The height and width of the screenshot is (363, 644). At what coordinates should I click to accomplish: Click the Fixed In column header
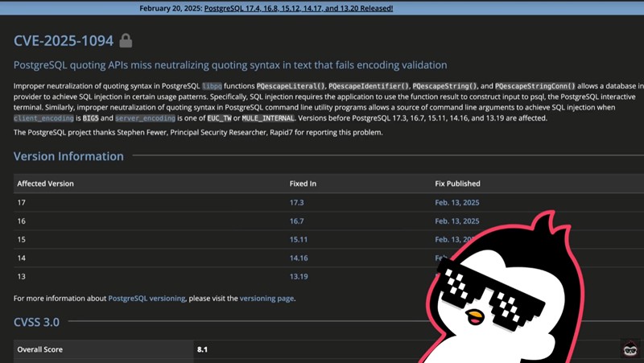[303, 184]
